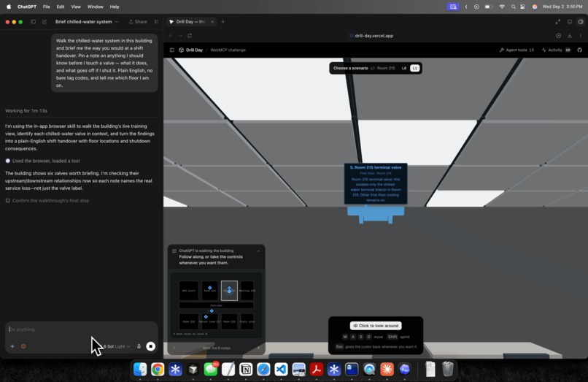588x382 pixels.
Task: Expand the 'Used the browser, loaded a tool' step
Action: click(x=42, y=161)
